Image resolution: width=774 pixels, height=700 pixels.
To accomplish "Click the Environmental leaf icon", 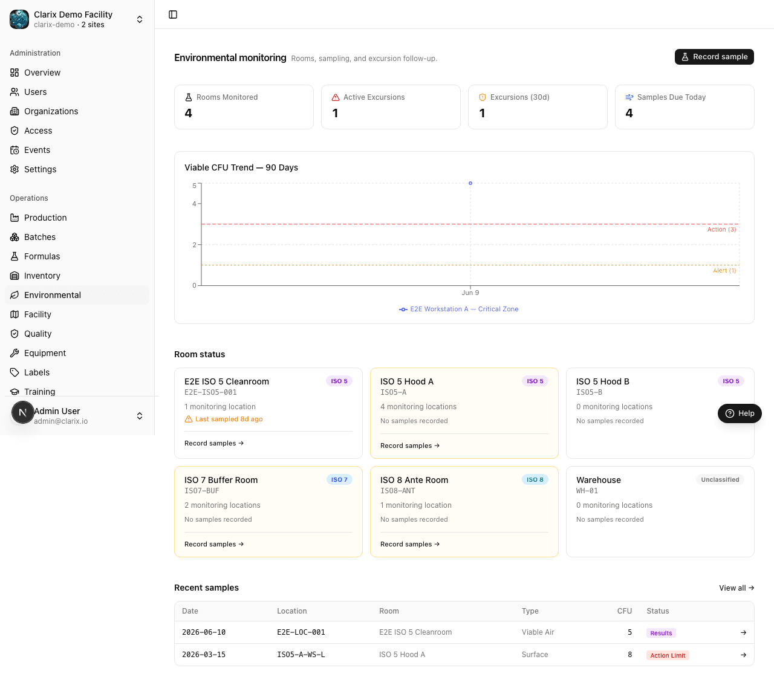I will [15, 295].
